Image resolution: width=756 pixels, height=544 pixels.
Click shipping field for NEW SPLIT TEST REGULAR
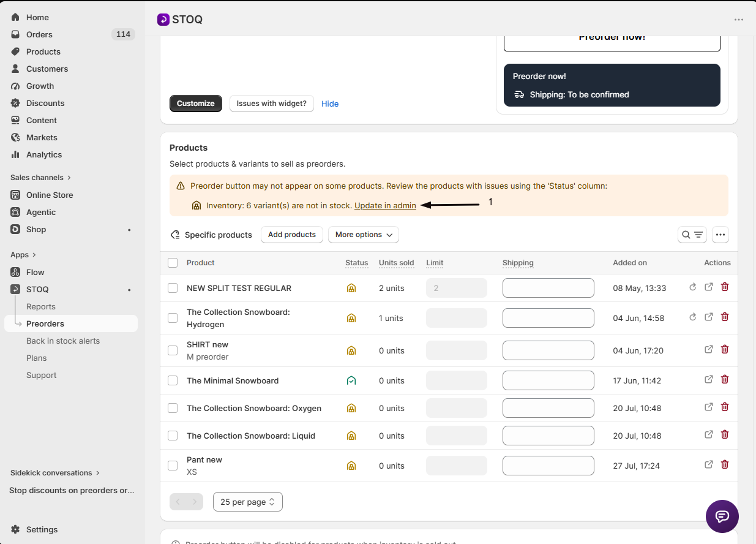pos(548,288)
